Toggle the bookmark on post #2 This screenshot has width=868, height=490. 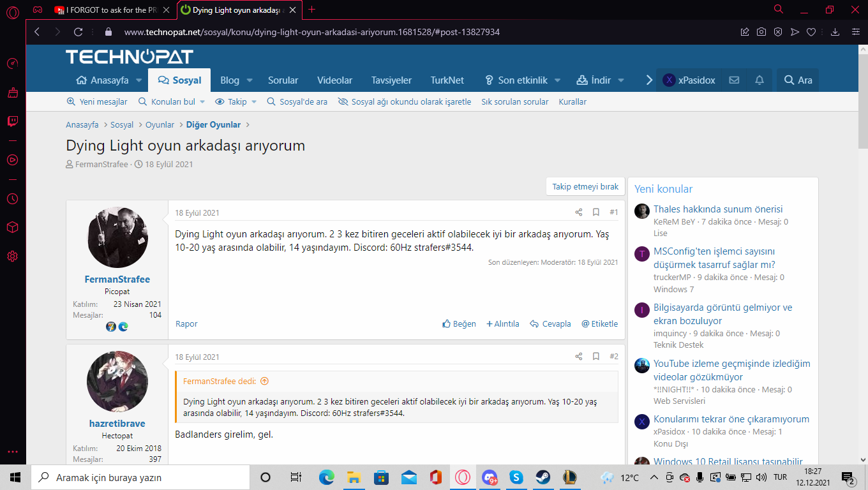(x=596, y=357)
